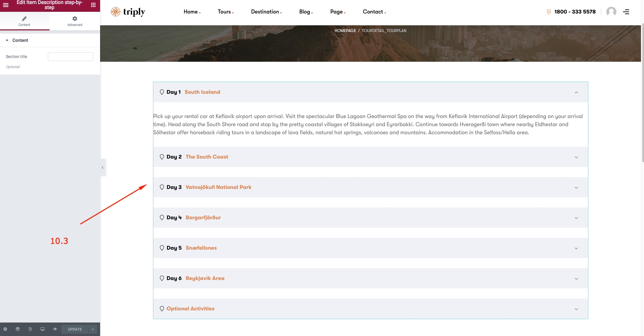
Task: Collapse the Content section heading
Action: (x=20, y=40)
